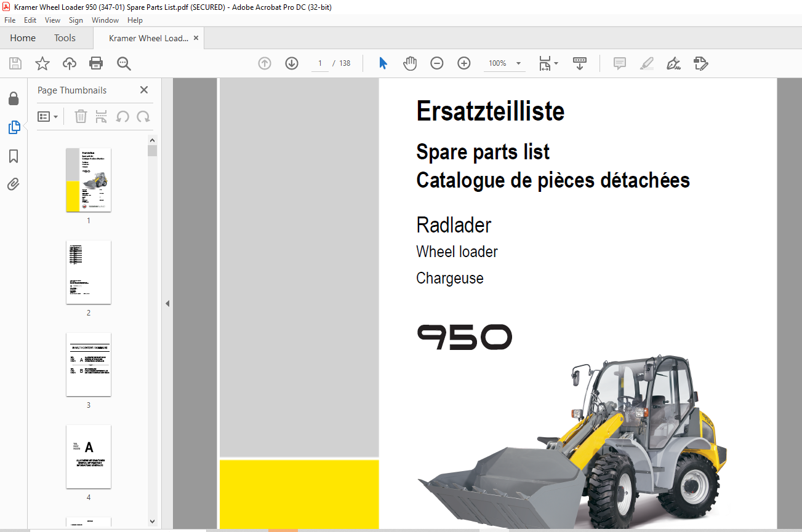Image resolution: width=802 pixels, height=532 pixels.
Task: Click the Save file icon
Action: (x=15, y=63)
